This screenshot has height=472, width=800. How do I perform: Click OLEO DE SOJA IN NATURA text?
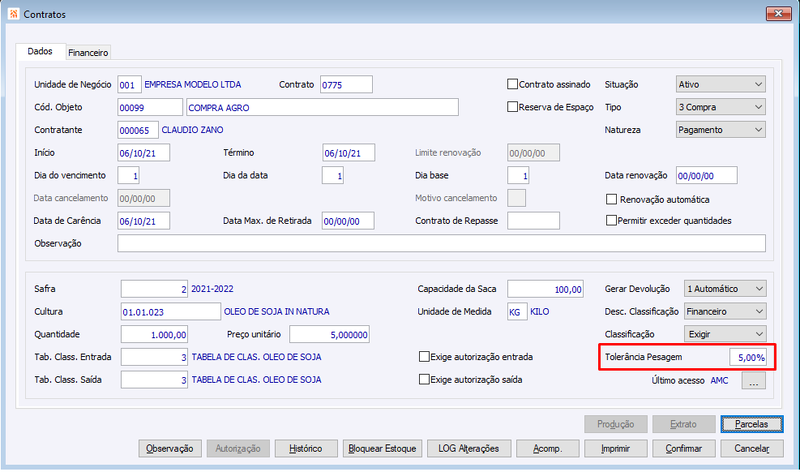click(x=277, y=311)
